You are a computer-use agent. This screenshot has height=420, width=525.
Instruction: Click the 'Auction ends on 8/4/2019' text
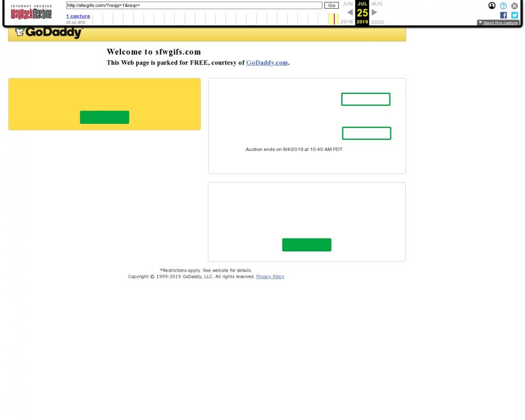point(294,149)
